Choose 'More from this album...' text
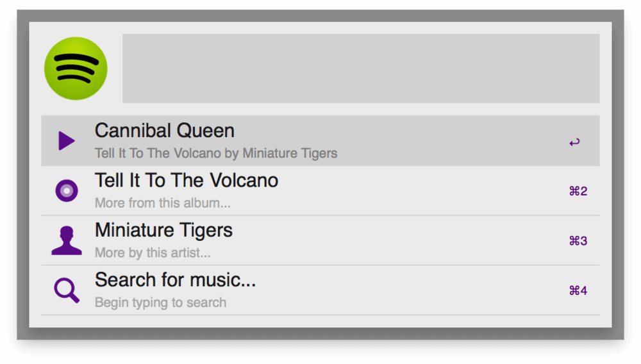The width and height of the screenshot is (641, 364). tap(163, 203)
